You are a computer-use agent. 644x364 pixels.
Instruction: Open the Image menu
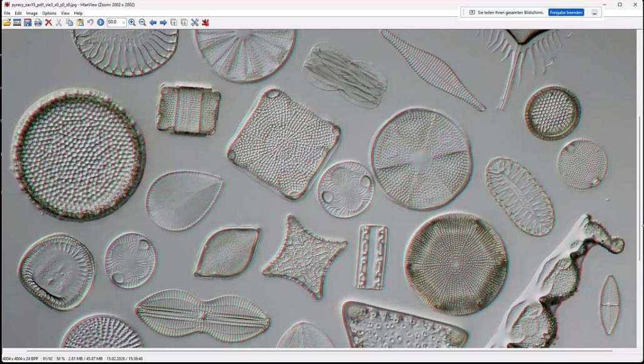(x=32, y=13)
